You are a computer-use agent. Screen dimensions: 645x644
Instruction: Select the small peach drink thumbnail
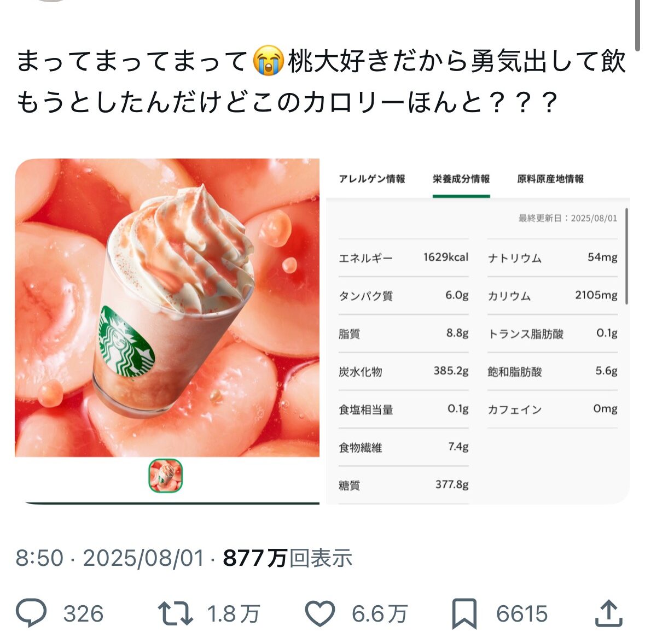click(165, 476)
